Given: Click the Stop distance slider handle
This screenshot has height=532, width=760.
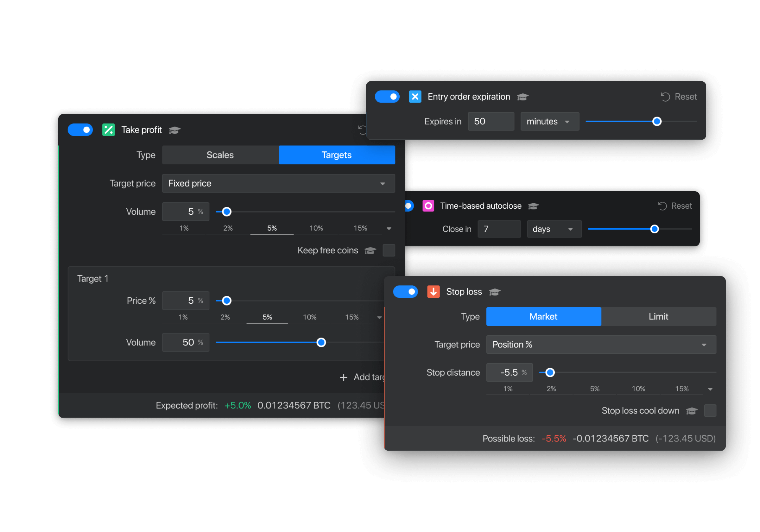Looking at the screenshot, I should click(x=550, y=372).
